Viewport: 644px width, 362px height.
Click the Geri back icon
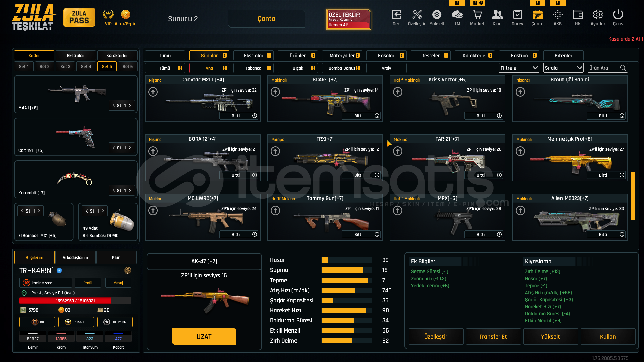tap(396, 15)
